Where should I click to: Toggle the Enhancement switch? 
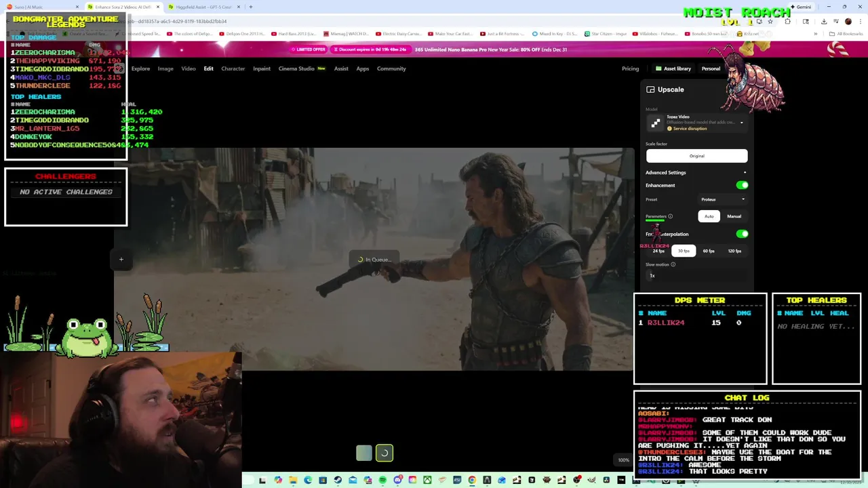[742, 185]
